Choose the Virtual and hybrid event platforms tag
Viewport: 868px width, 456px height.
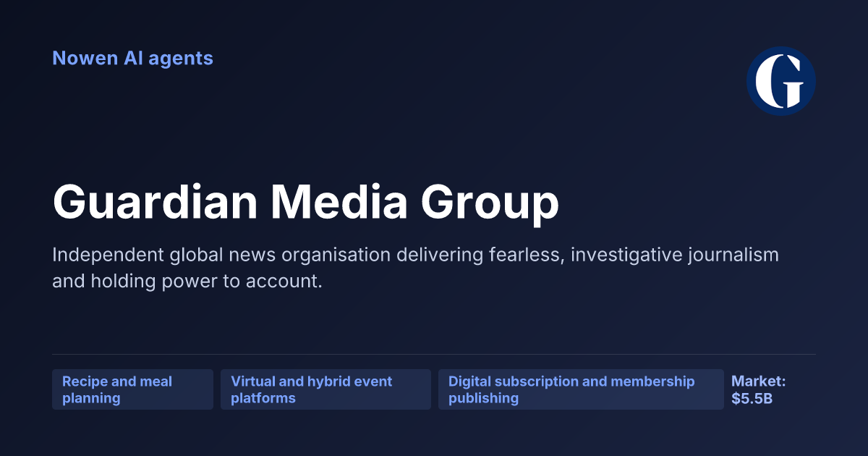[325, 389]
